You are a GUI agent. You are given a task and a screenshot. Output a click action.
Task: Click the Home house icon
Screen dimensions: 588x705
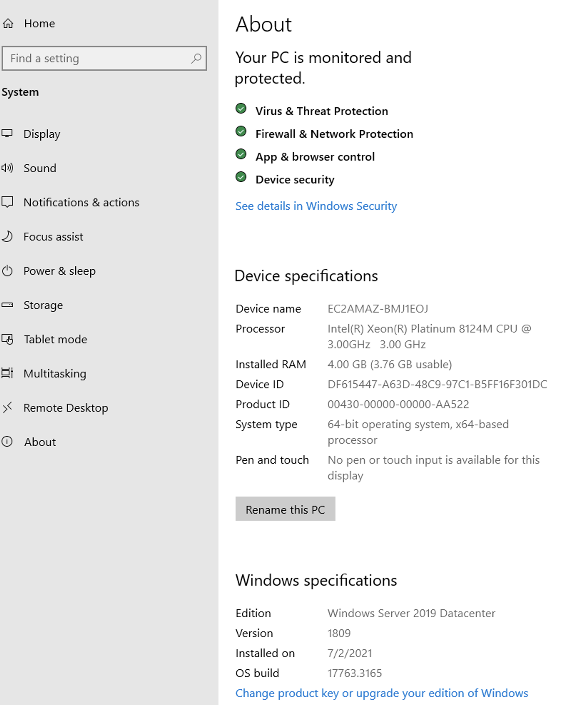click(x=8, y=24)
